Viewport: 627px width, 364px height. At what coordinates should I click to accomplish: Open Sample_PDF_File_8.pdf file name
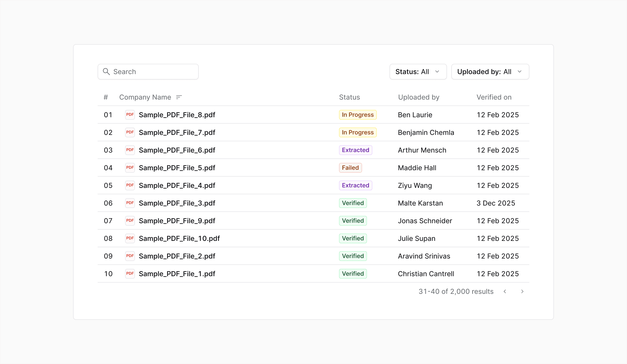click(177, 115)
